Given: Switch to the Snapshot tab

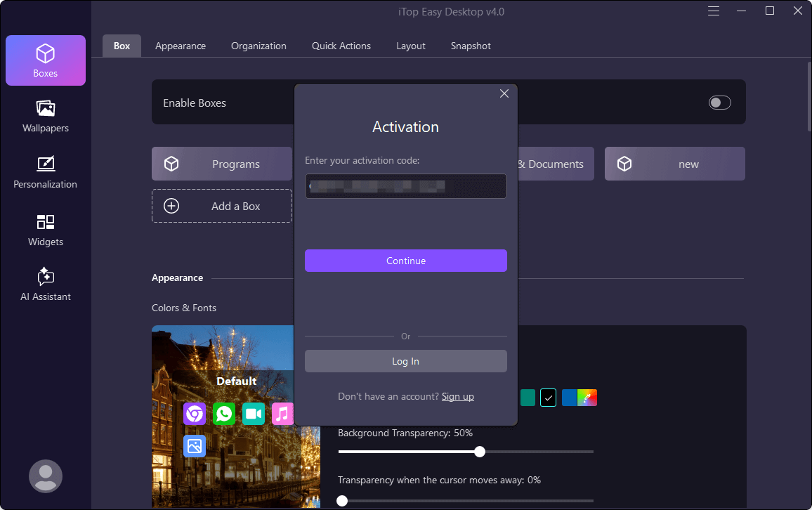Looking at the screenshot, I should [471, 46].
